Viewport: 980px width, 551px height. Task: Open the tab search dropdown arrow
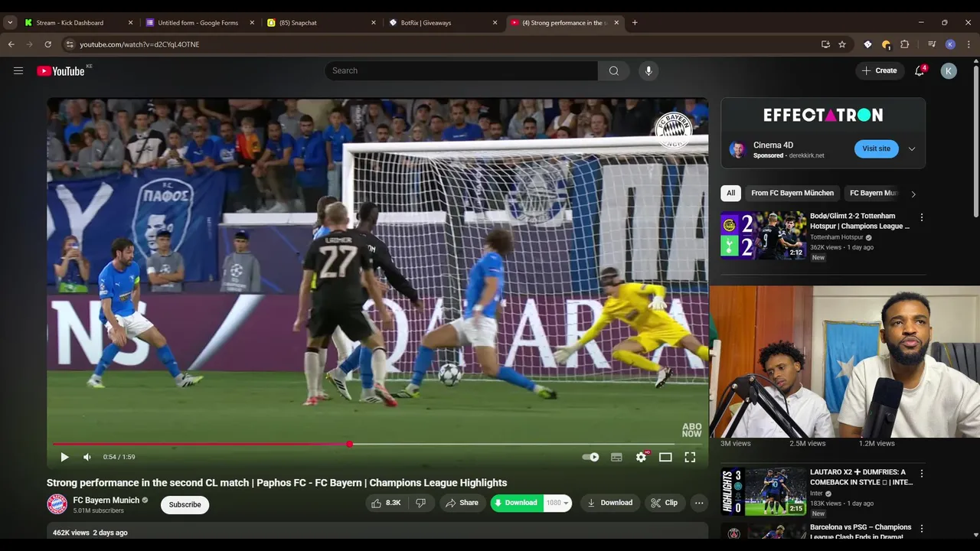pos(10,22)
